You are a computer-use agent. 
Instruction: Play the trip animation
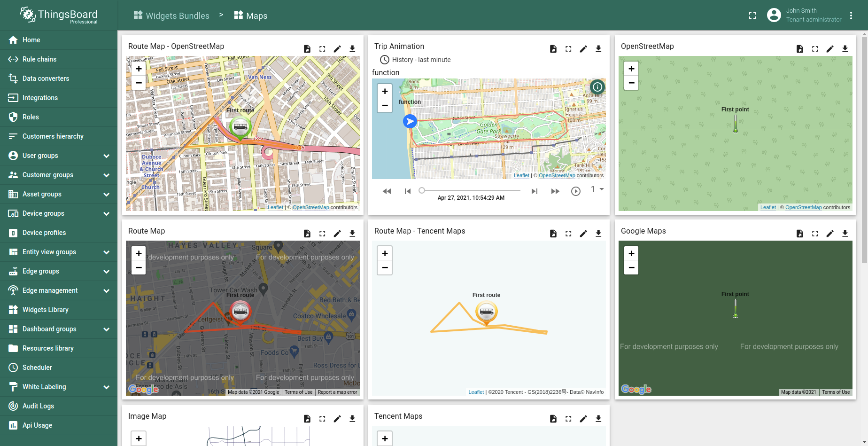coord(576,191)
